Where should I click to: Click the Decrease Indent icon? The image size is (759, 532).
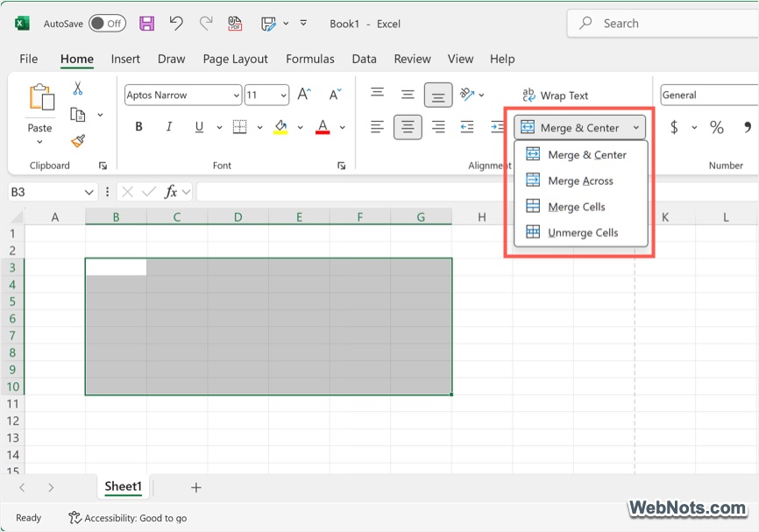point(467,127)
